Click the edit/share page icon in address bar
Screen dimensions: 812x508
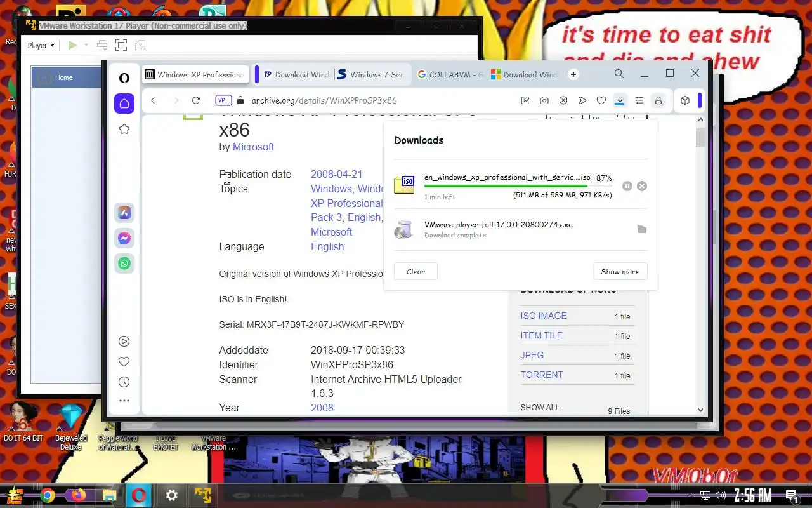[525, 100]
